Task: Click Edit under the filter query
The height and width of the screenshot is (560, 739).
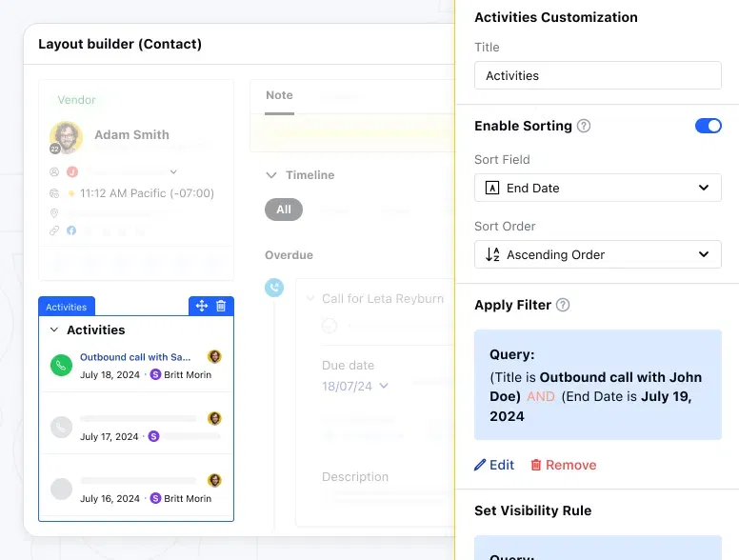Action: point(494,466)
